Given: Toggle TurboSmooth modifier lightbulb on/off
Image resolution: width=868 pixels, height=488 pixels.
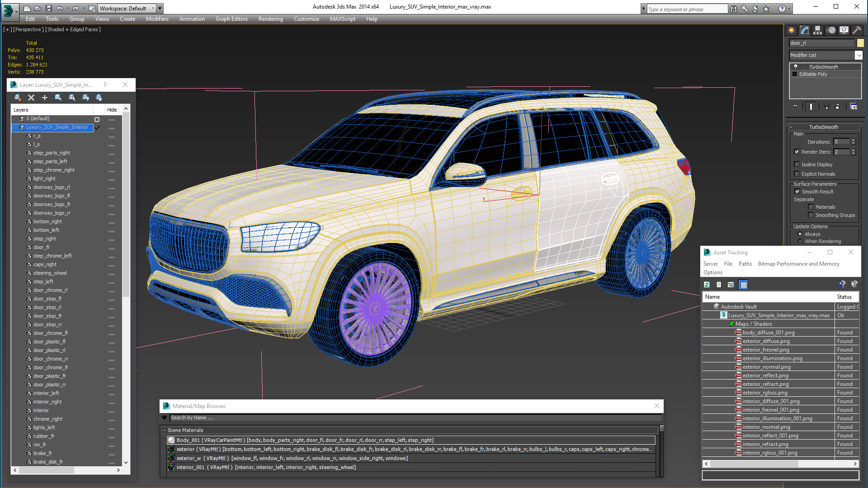Looking at the screenshot, I should [796, 67].
